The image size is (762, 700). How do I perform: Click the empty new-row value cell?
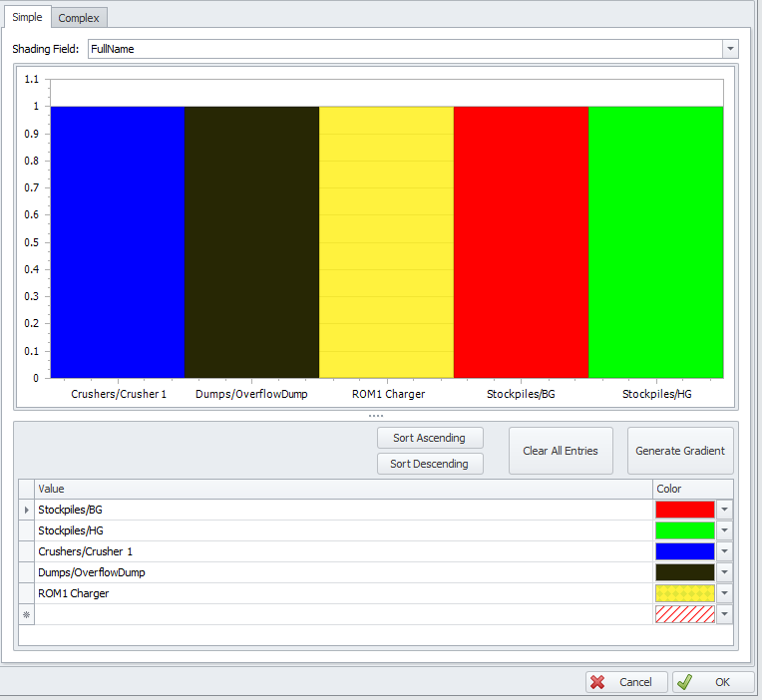pos(343,614)
